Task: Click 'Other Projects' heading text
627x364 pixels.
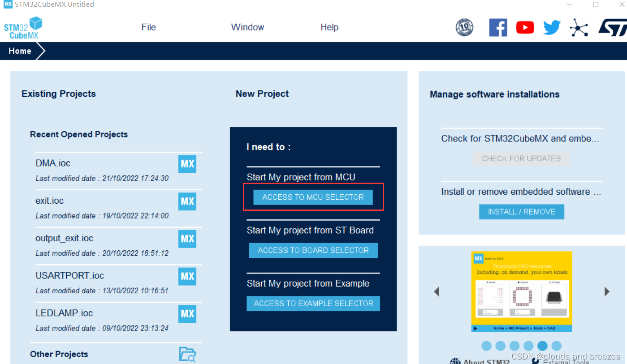Action: [59, 354]
